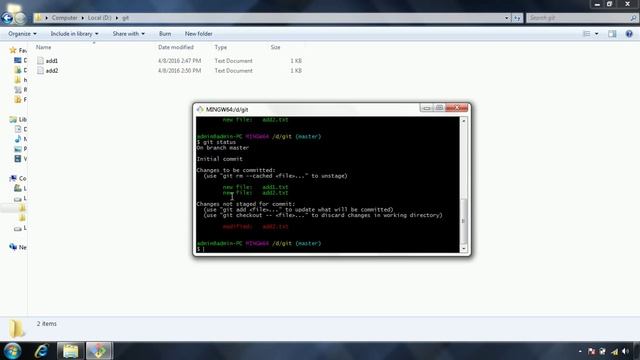
Task: Open the Windows Start orb
Action: point(12,351)
